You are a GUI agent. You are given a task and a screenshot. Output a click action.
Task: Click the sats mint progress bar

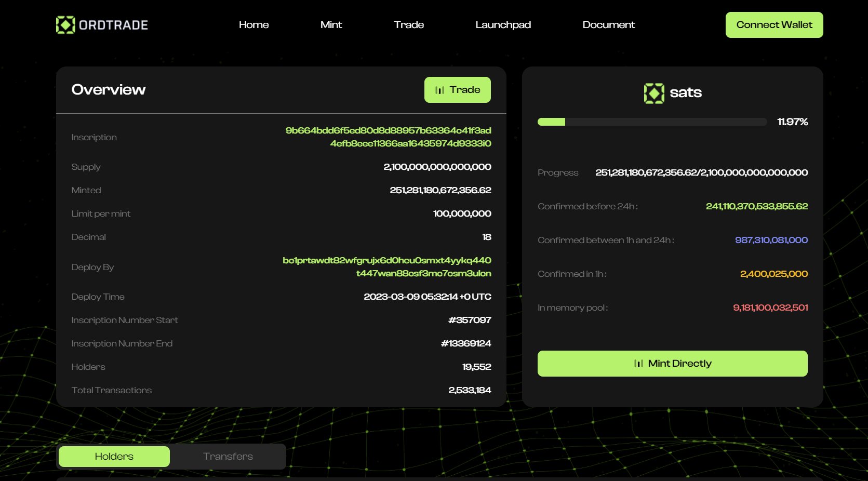pyautogui.click(x=652, y=122)
